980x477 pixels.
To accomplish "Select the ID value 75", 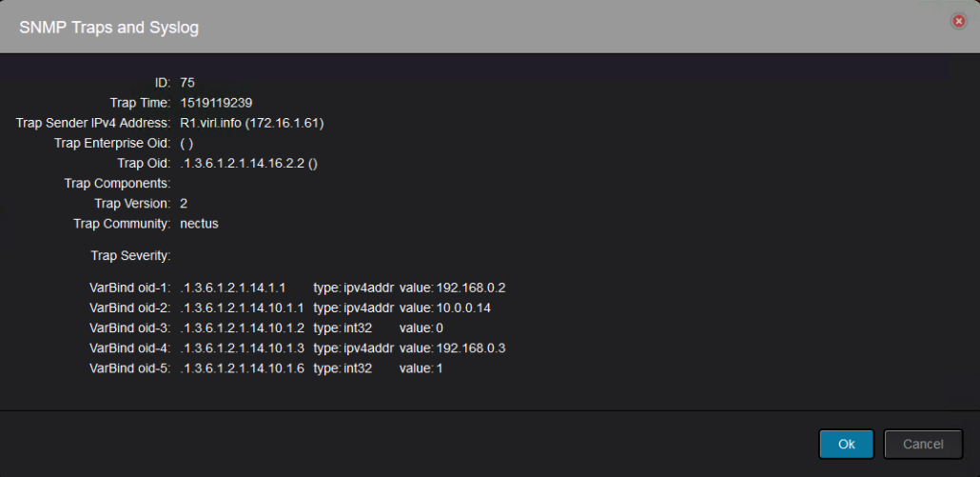I will tap(187, 83).
